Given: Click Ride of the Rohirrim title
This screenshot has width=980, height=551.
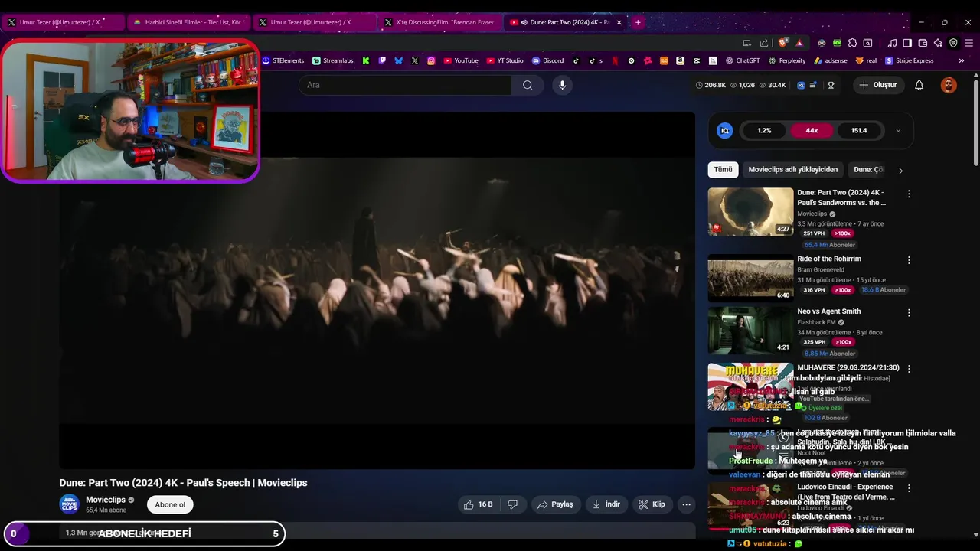Looking at the screenshot, I should 829,259.
